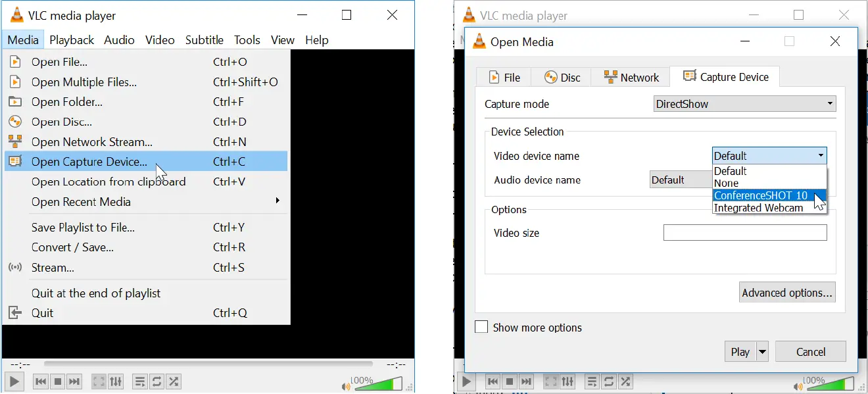Click the seek bar in left window

tap(208, 364)
